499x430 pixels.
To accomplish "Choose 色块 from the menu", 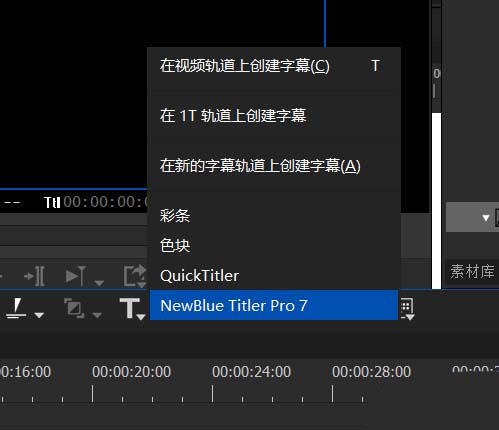I will pos(274,246).
